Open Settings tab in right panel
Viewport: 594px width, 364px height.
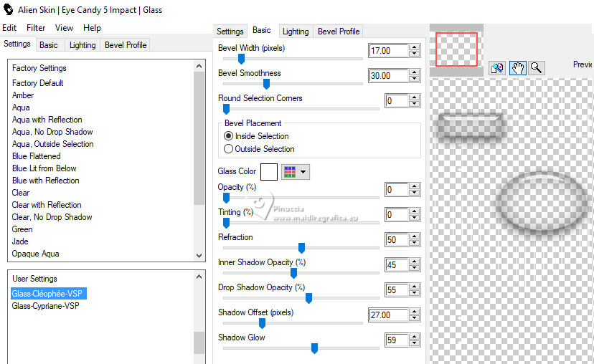[x=230, y=32]
